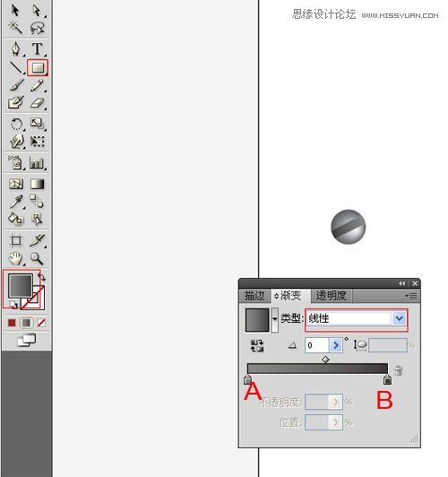Select the Column Graph tool
Image resolution: width=448 pixels, height=477 pixels.
tap(37, 163)
